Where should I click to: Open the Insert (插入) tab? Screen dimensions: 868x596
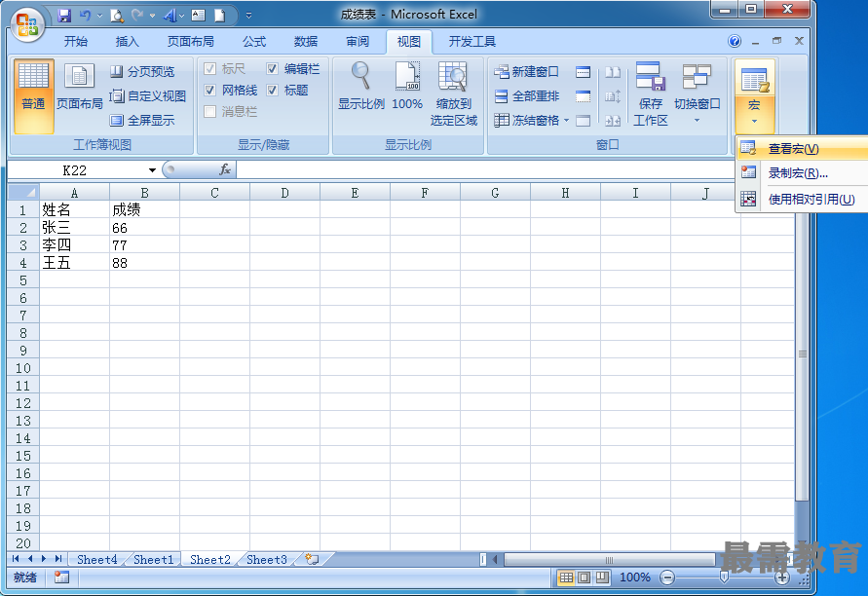click(x=128, y=42)
